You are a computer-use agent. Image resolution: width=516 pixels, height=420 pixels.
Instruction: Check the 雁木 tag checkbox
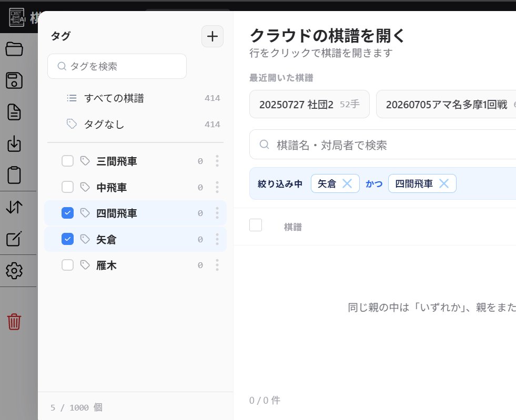67,265
